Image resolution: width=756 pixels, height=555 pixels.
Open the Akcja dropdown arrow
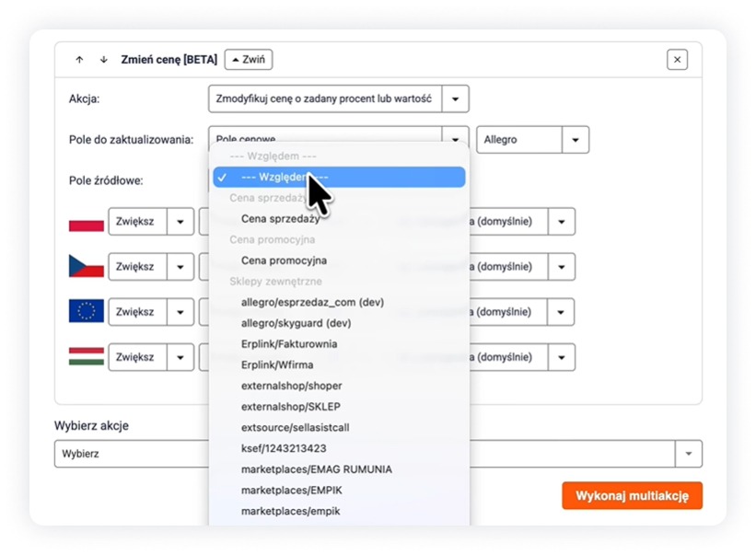tap(455, 98)
